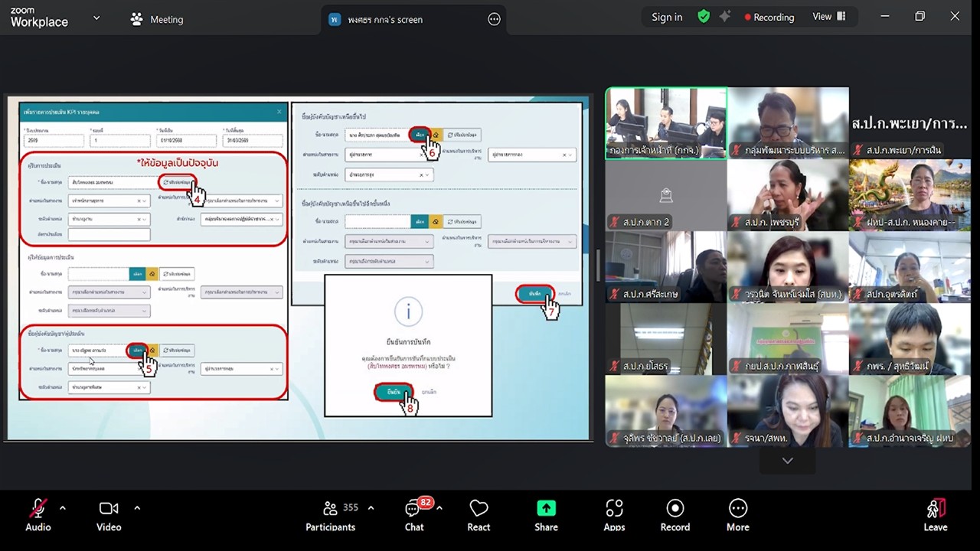Screen dimensions: 980x551
Task: Toggle the Video camera button
Action: click(x=109, y=515)
